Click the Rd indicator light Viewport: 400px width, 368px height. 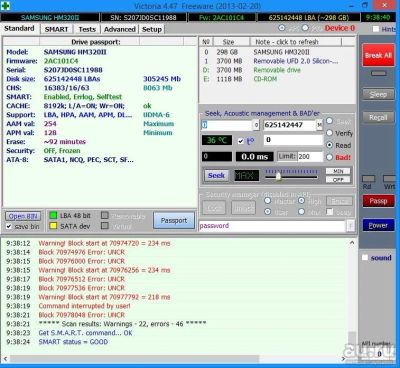[368, 179]
